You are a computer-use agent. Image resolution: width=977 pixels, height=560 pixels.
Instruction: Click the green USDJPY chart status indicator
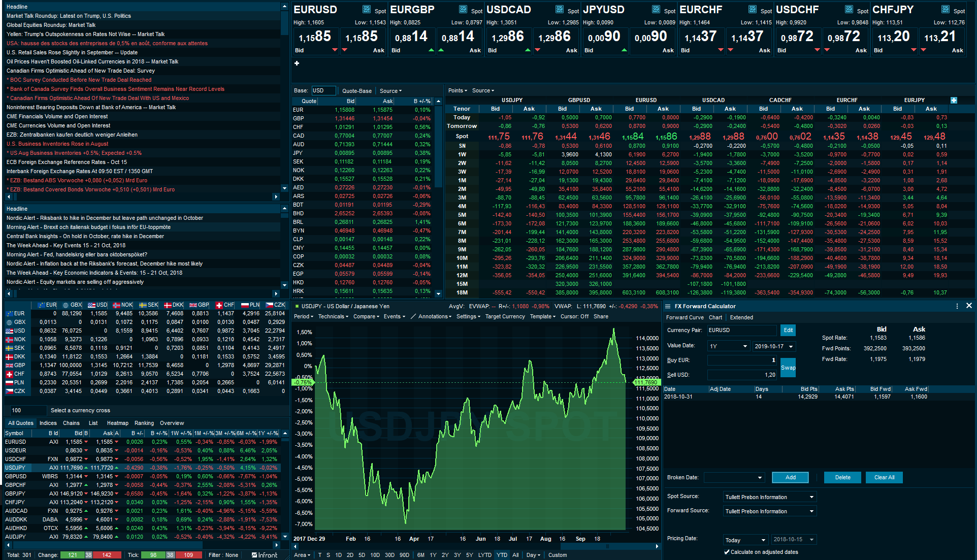[297, 306]
